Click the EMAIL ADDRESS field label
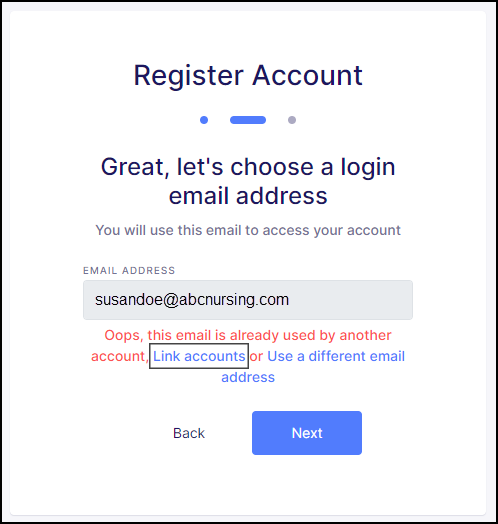 [x=129, y=270]
